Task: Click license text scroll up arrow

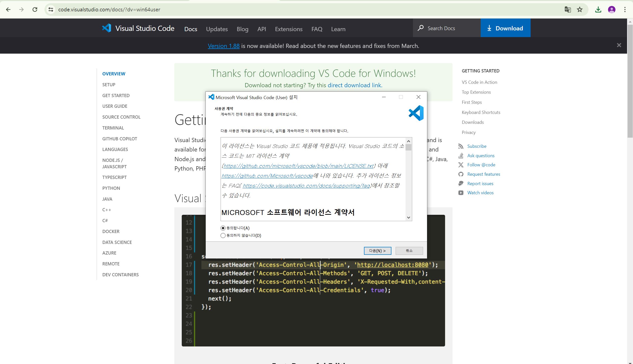Action: [408, 141]
